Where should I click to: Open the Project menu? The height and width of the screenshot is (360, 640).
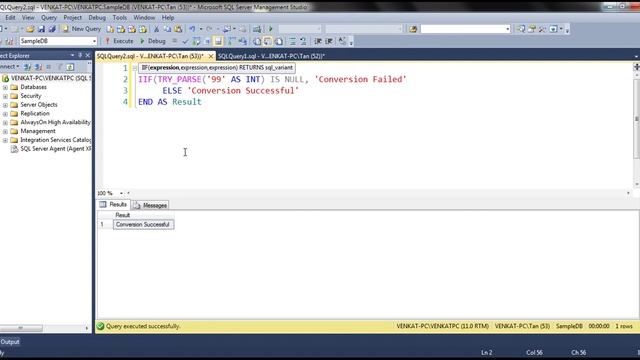(x=73, y=18)
